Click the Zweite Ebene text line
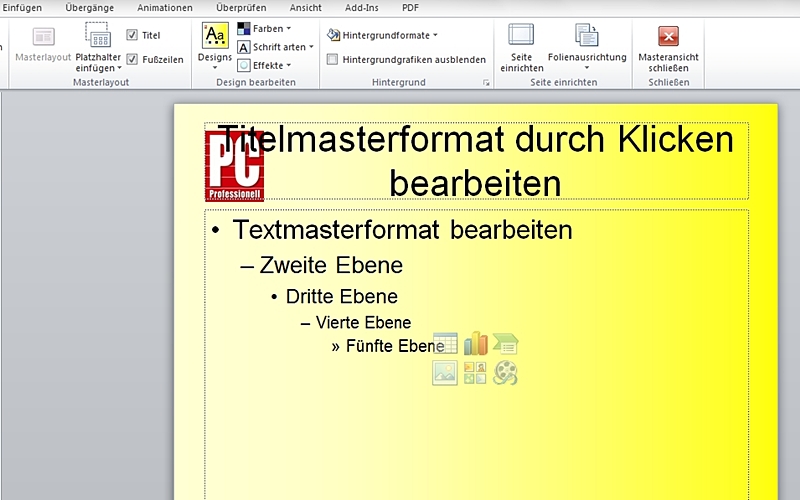The image size is (800, 500). click(331, 265)
